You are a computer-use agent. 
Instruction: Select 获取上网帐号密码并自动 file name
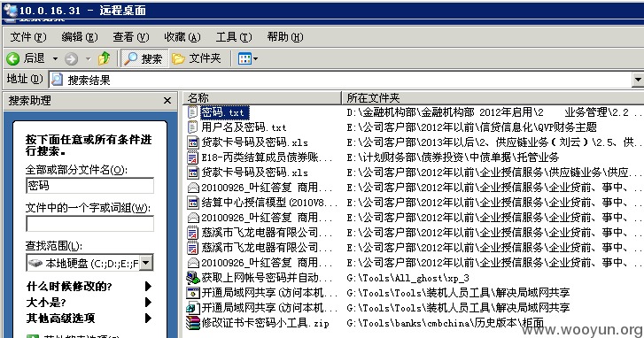[x=267, y=278]
